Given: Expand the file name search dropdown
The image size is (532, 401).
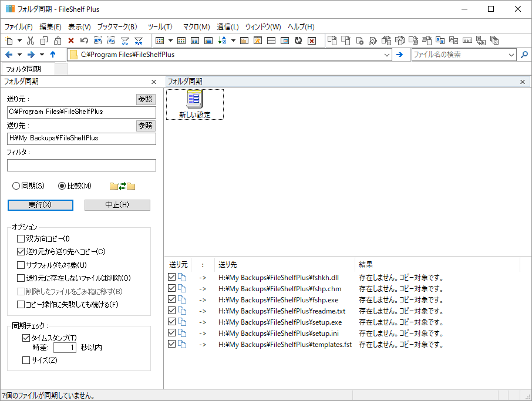Looking at the screenshot, I should point(511,55).
